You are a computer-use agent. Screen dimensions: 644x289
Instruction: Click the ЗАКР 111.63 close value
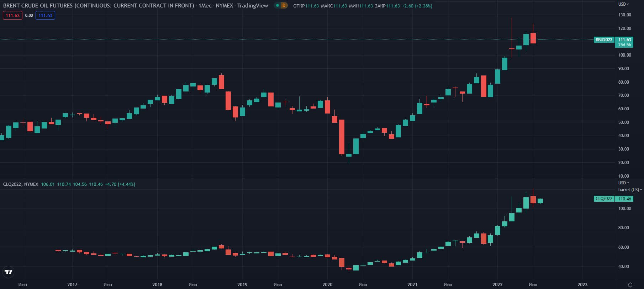[x=387, y=6]
